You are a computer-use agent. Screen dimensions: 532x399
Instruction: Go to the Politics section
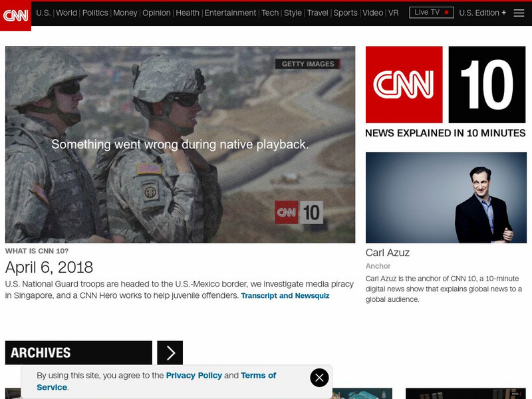click(95, 13)
